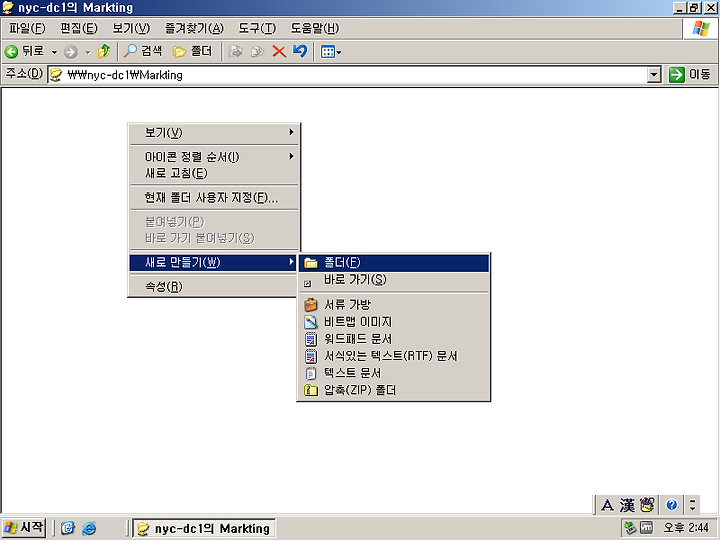Open the Forward history dropdown arrow
Viewport: 720px width, 540px height.
(x=88, y=52)
